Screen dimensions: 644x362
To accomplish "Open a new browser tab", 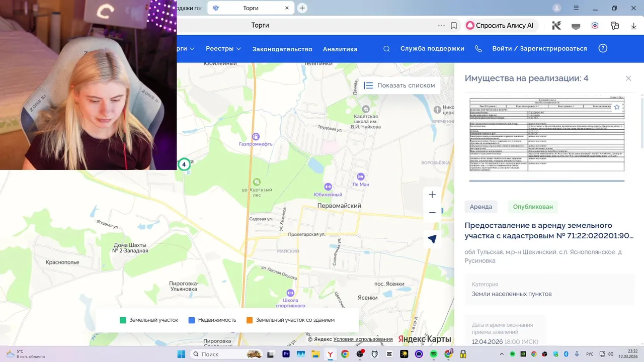I will (302, 8).
